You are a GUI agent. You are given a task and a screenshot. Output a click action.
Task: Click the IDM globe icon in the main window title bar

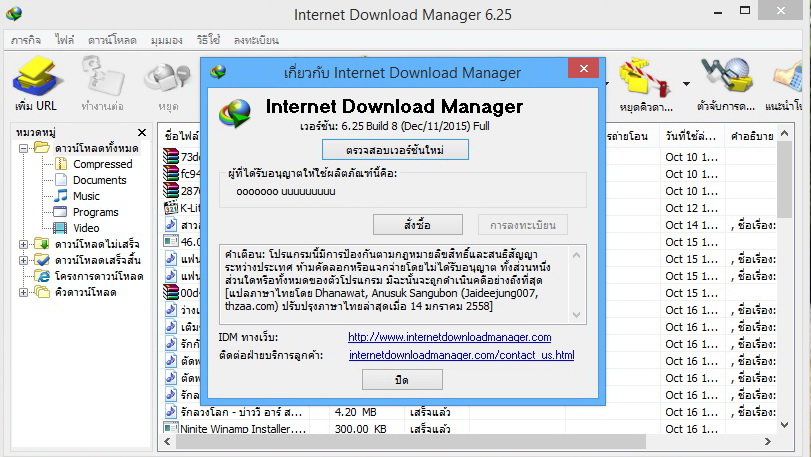coord(14,13)
